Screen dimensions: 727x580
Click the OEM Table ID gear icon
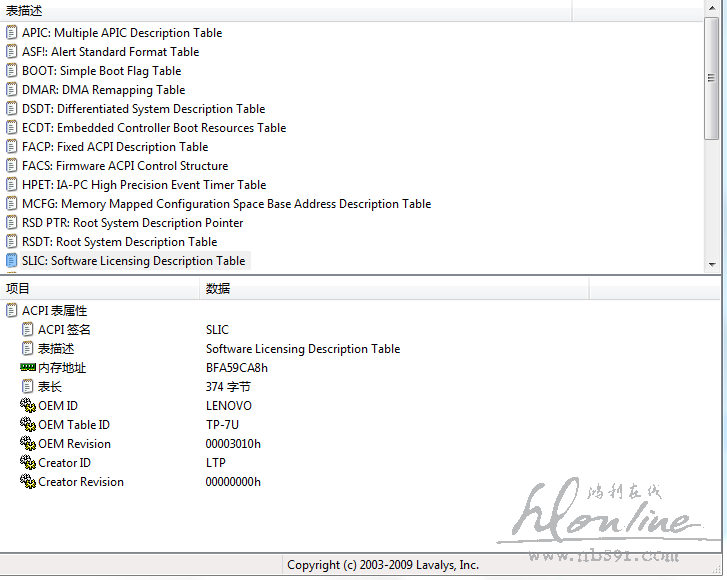click(28, 425)
